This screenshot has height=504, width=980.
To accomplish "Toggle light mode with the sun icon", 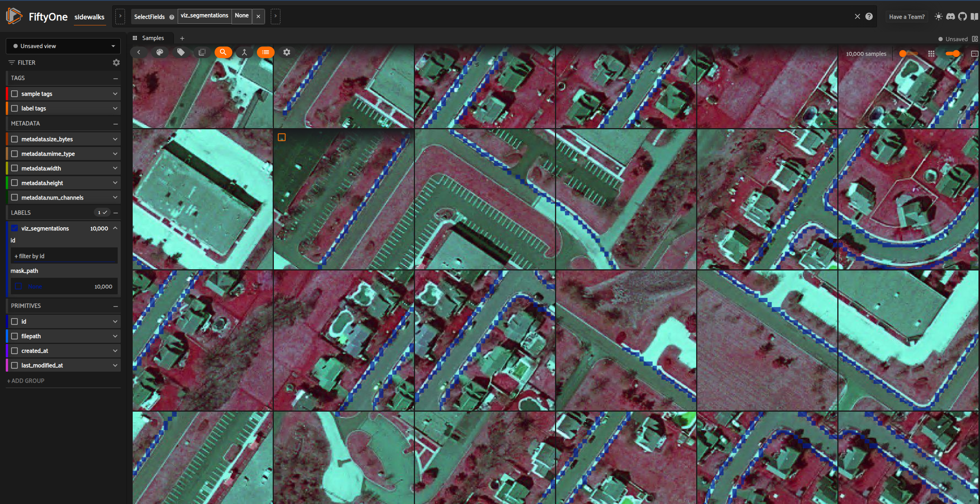I will point(938,16).
